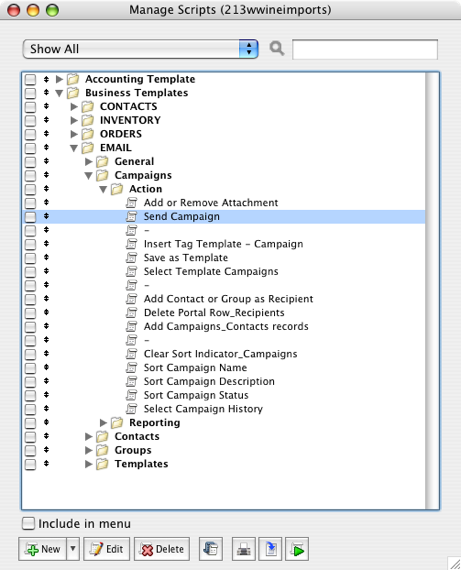Click the magnifying glass search icon
The image size is (461, 570).
277,48
